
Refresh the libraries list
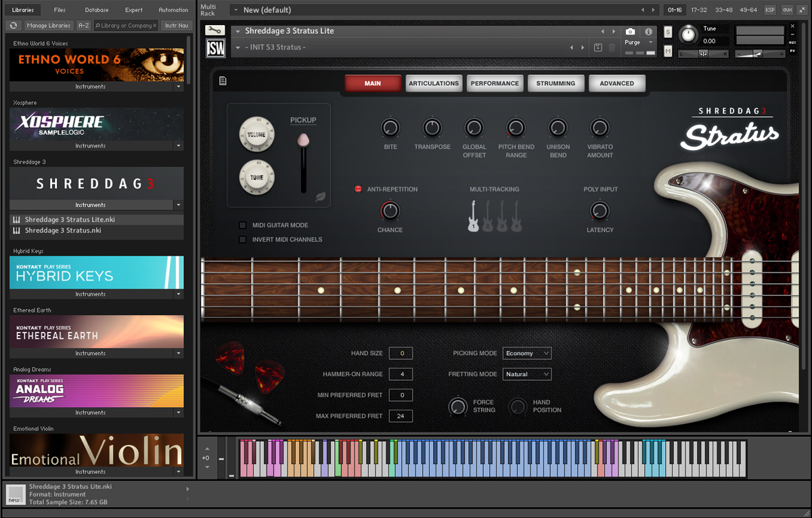pos(14,26)
